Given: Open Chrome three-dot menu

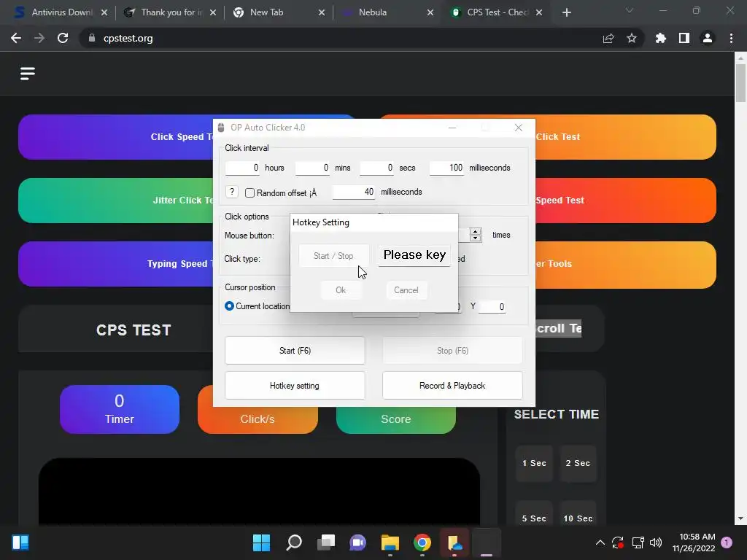Looking at the screenshot, I should 731,38.
